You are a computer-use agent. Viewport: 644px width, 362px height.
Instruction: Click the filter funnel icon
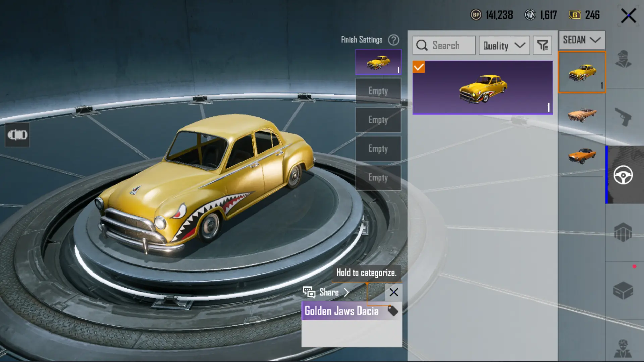click(x=542, y=45)
